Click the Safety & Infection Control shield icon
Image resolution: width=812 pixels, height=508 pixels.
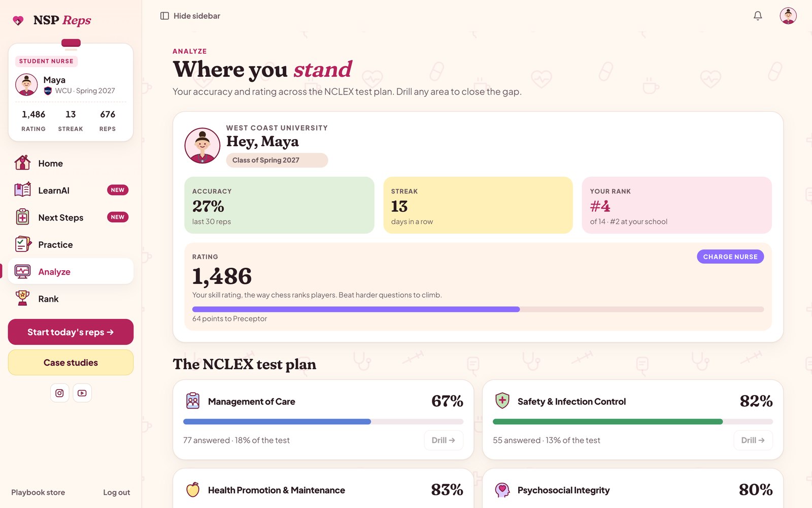pyautogui.click(x=502, y=401)
